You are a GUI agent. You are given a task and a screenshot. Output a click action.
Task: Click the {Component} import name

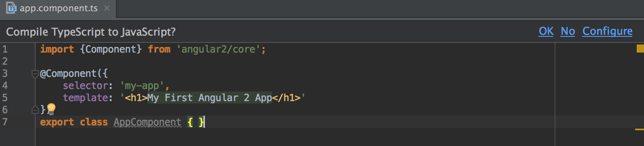point(111,49)
